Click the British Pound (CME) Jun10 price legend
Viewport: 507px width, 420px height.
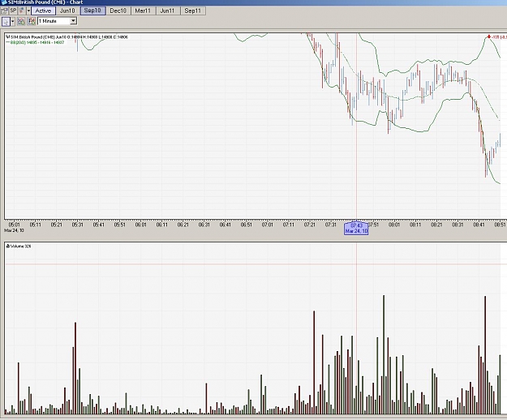point(67,37)
